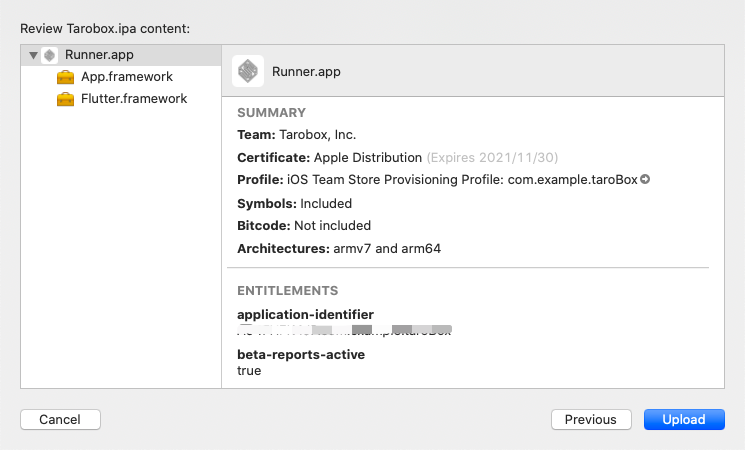The height and width of the screenshot is (450, 745).
Task: Select Runner.app row label in the sidebar
Action: pyautogui.click(x=99, y=55)
